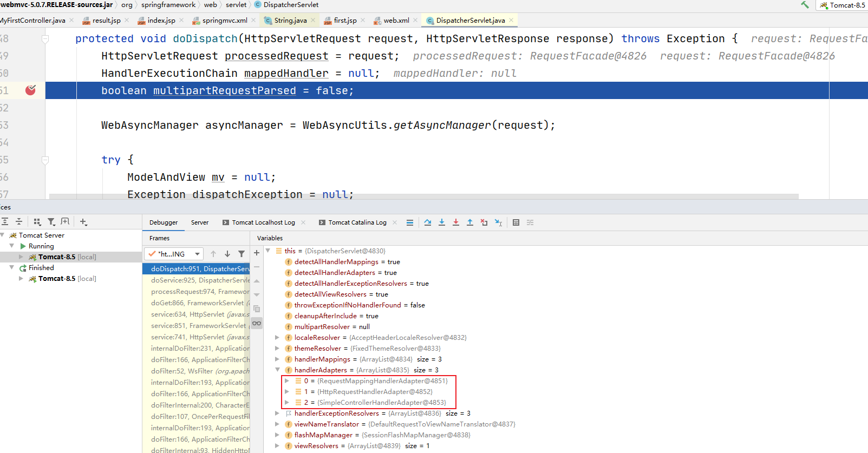Click the editor horizontal scrollbar
The image size is (868, 453).
423,196
